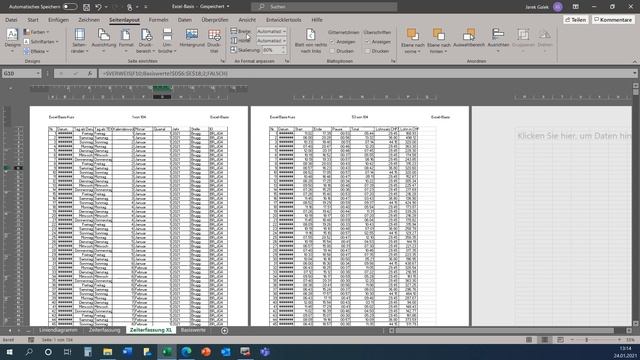Open Seite einrichten dialog launcher

pyautogui.click(x=223, y=61)
